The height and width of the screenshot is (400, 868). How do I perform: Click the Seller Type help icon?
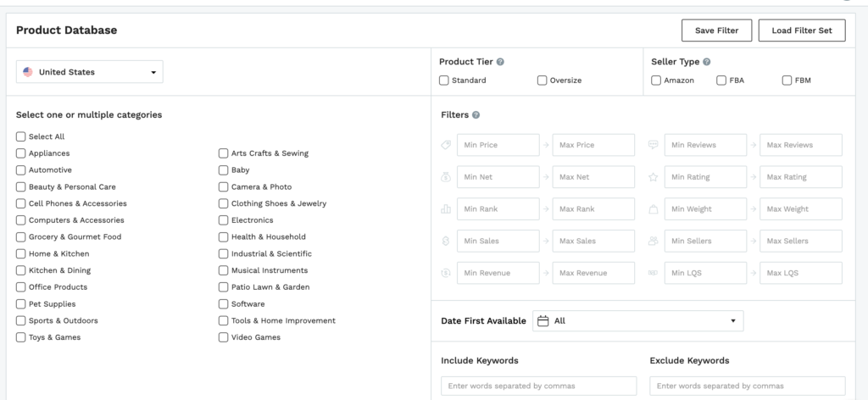click(707, 62)
